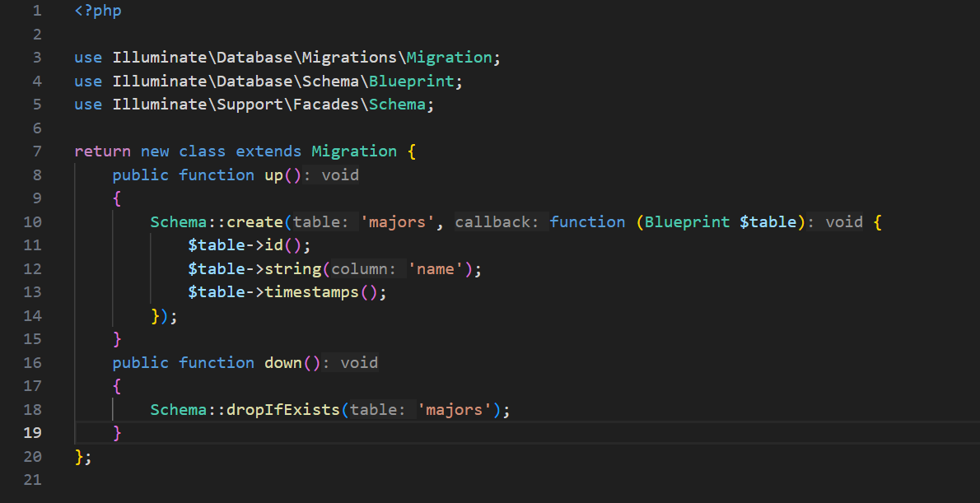Click line number 1 in the gutter

35,12
